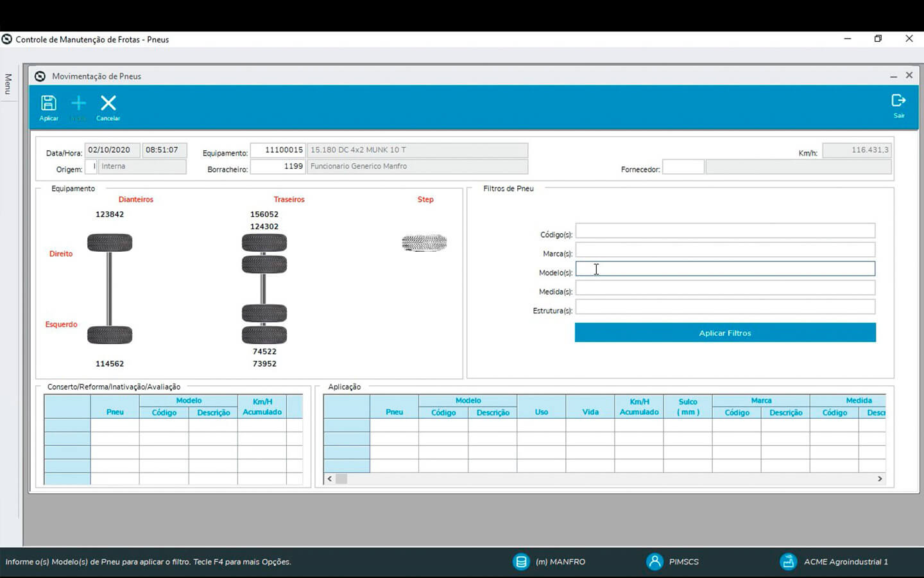Click the Aplicar save icon
Viewport: 924px width, 578px height.
[x=49, y=104]
